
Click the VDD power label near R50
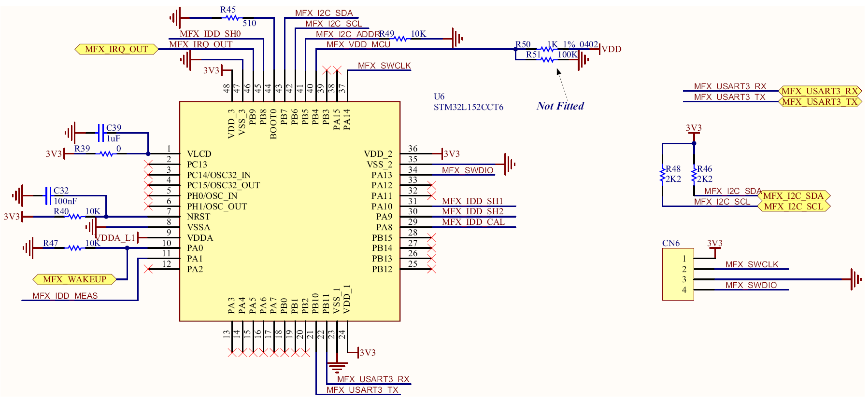pyautogui.click(x=611, y=49)
